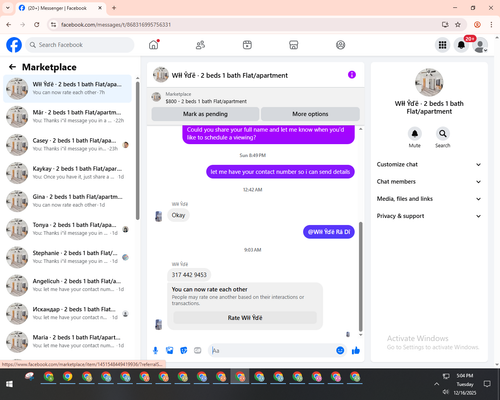Send a thumbs-up like
Viewport: 500px width, 400px height.
[x=356, y=350]
